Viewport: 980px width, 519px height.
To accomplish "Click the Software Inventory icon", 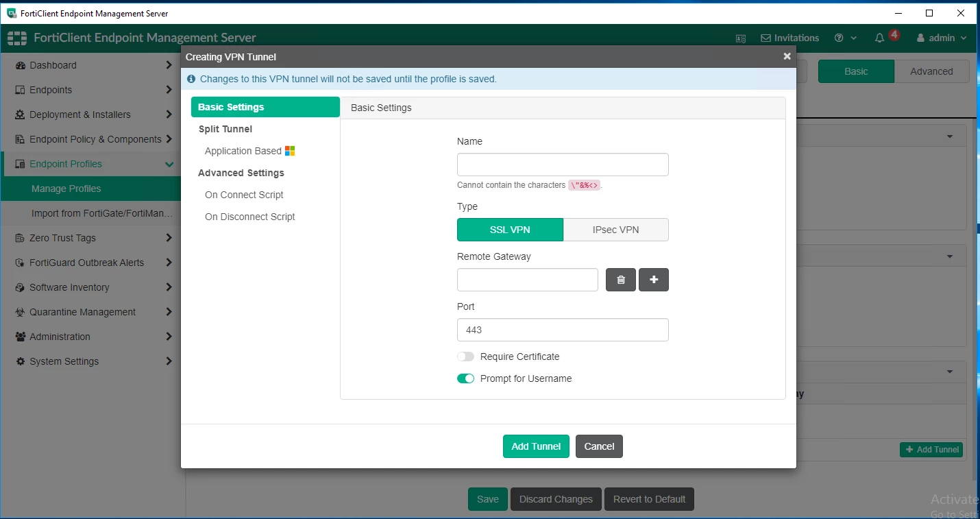I will [x=20, y=287].
